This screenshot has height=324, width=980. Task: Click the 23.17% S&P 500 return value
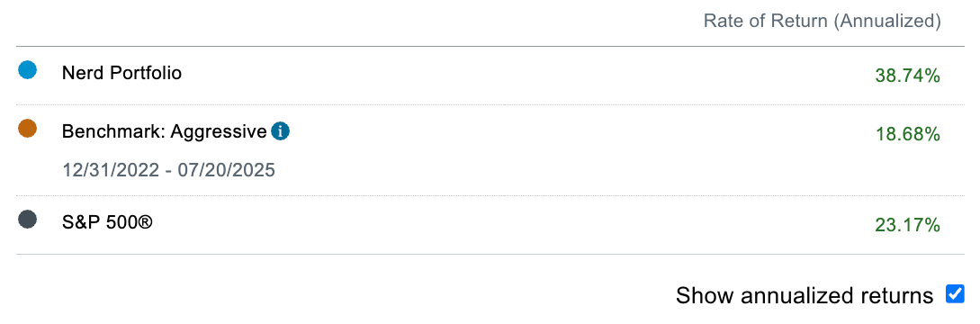[x=907, y=225]
